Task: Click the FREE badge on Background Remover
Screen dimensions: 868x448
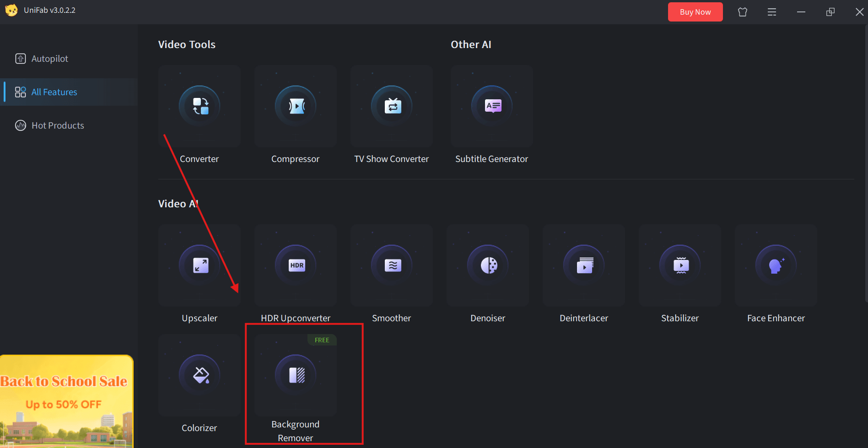Action: pos(322,340)
